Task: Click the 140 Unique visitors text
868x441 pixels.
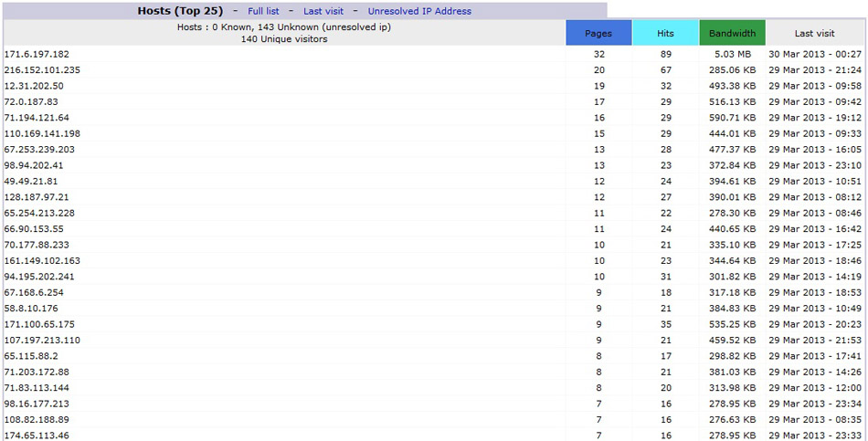Action: pyautogui.click(x=284, y=39)
